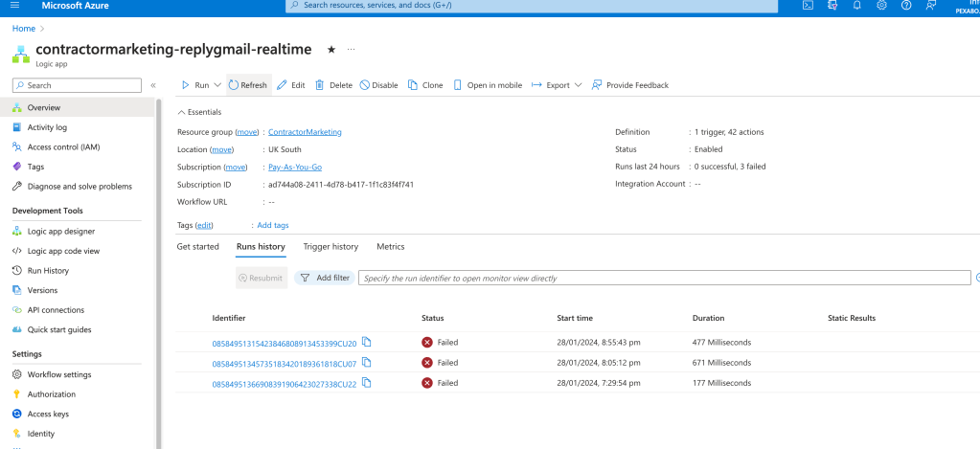The width and height of the screenshot is (980, 449).
Task: Open the directories and subscriptions filter icon
Action: (x=832, y=5)
